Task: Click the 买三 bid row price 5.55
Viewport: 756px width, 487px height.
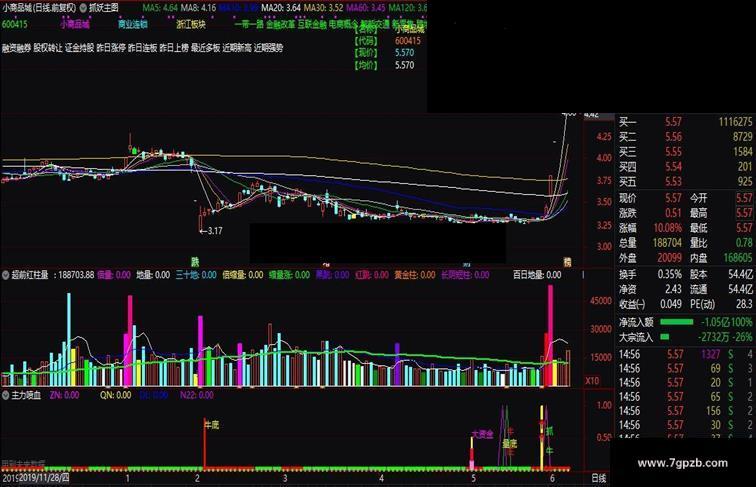Action: 673,152
